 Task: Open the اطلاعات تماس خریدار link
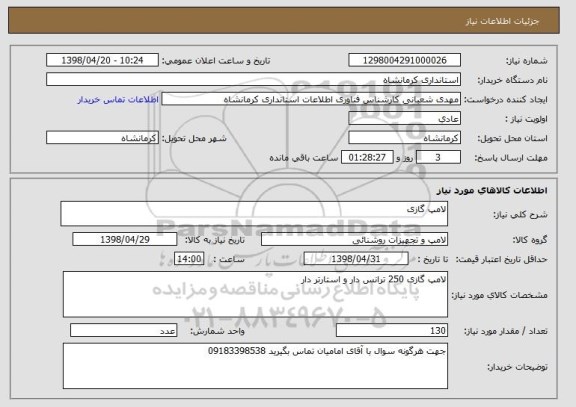point(118,100)
